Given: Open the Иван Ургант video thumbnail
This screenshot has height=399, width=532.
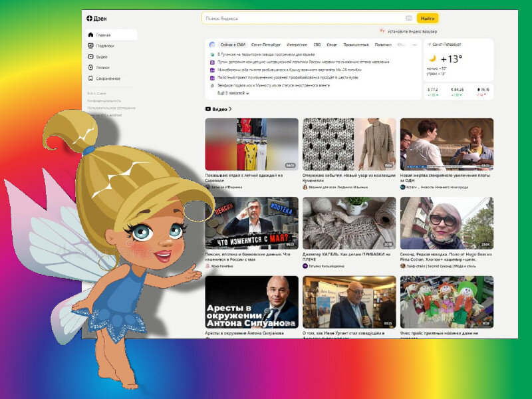Looking at the screenshot, I should (x=349, y=302).
